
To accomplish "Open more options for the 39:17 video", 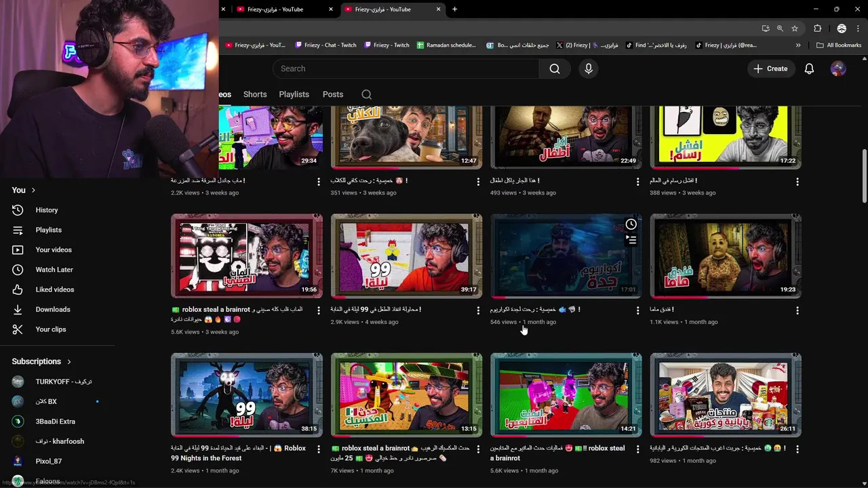I will (478, 310).
